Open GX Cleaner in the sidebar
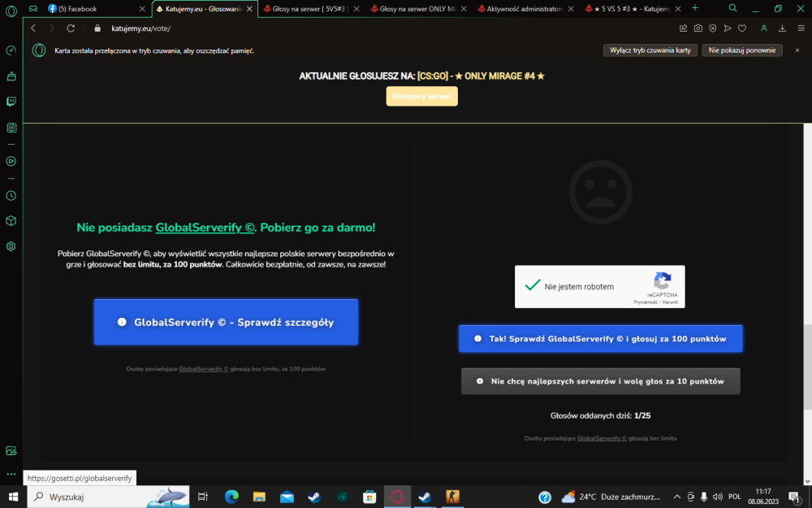The height and width of the screenshot is (508, 812). [x=11, y=76]
